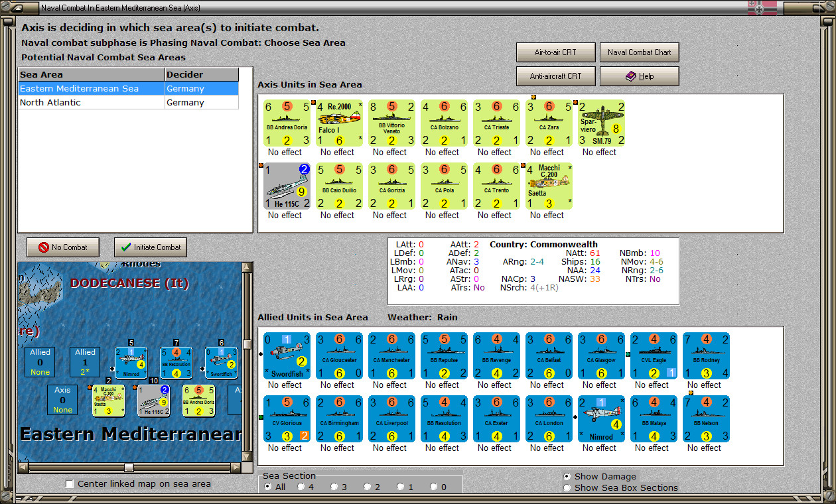Image resolution: width=836 pixels, height=504 pixels.
Task: Choose the BB Repulse battleship counter
Action: coord(444,355)
